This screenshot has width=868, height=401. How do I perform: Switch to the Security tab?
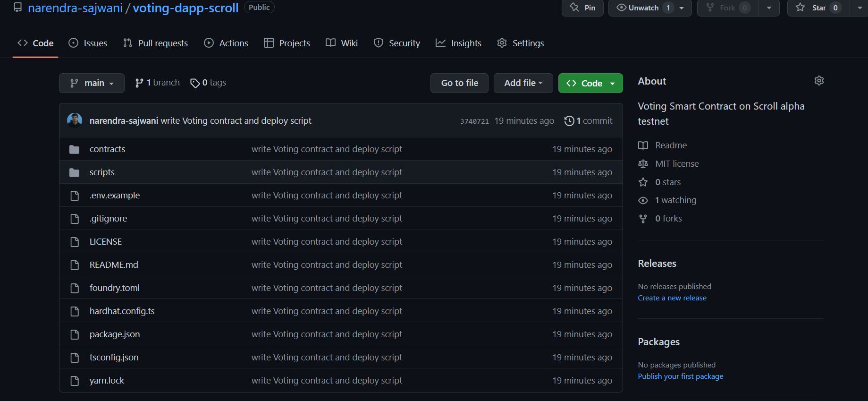tap(396, 43)
